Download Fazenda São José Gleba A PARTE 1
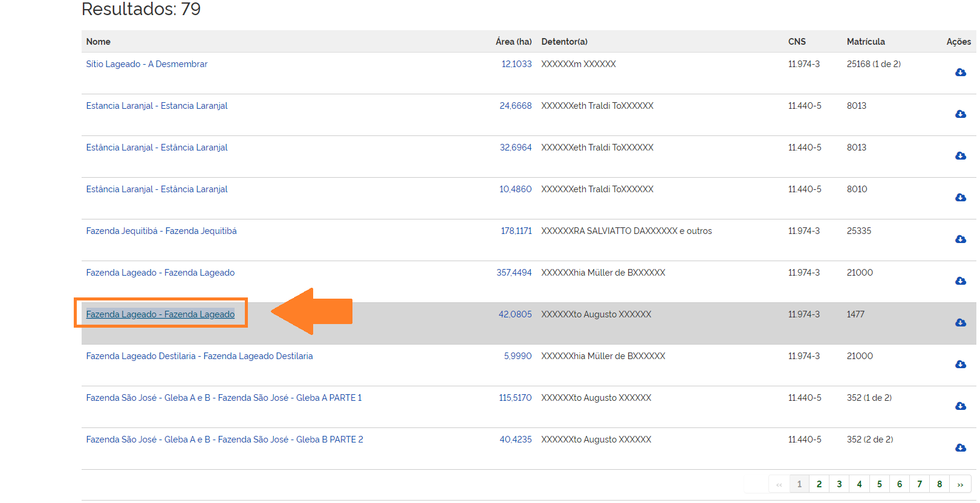The height and width of the screenshot is (503, 980). [960, 406]
